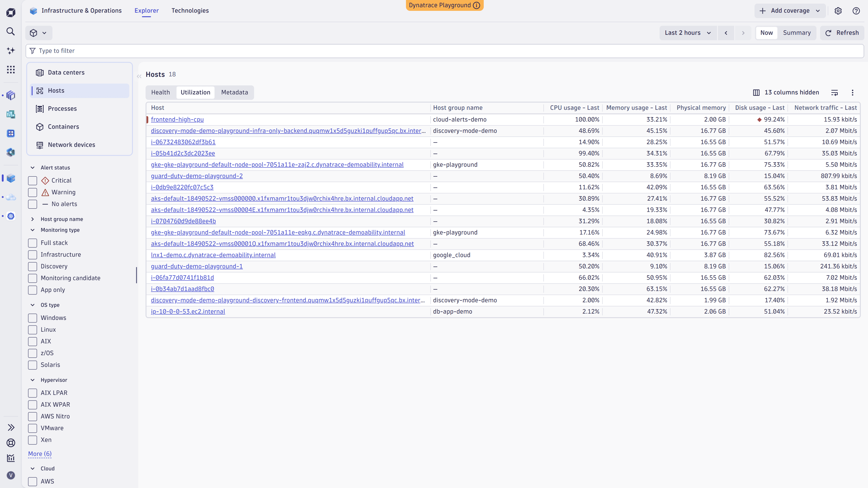Viewport: 868px width, 488px height.
Task: Switch to Summary view
Action: point(797,33)
